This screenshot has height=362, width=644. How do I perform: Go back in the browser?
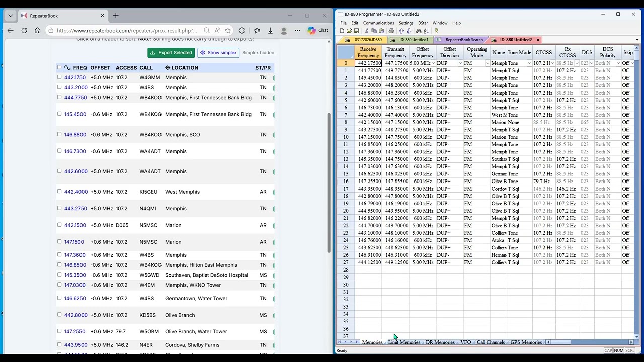[11, 30]
